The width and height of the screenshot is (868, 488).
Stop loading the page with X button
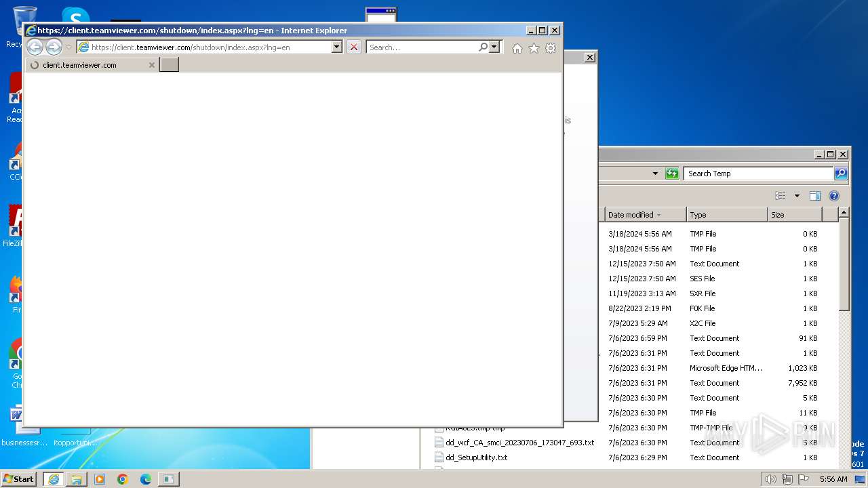pyautogui.click(x=353, y=47)
